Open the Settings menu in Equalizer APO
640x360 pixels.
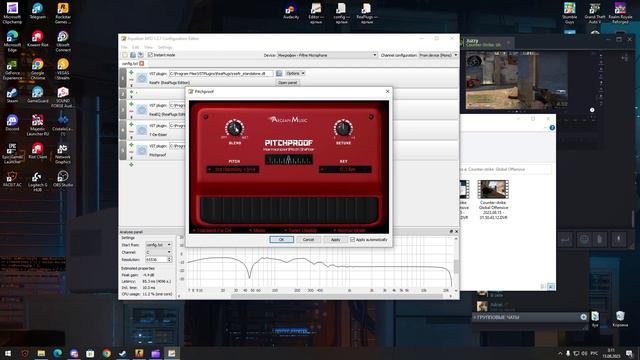(165, 47)
